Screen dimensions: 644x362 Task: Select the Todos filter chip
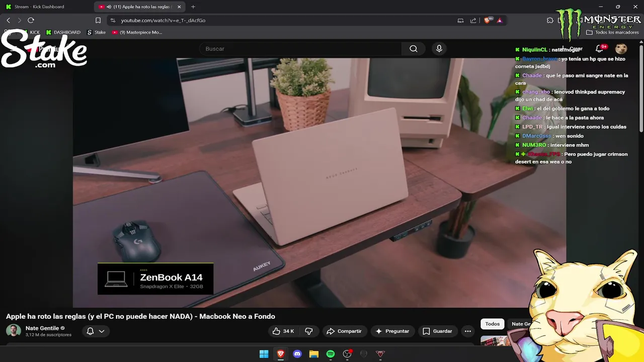point(493,324)
